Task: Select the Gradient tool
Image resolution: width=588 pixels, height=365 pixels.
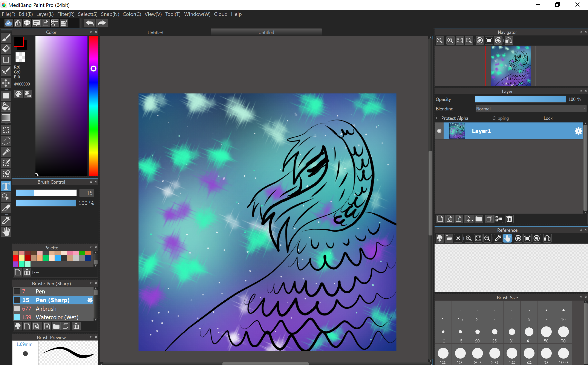Action: pyautogui.click(x=6, y=118)
